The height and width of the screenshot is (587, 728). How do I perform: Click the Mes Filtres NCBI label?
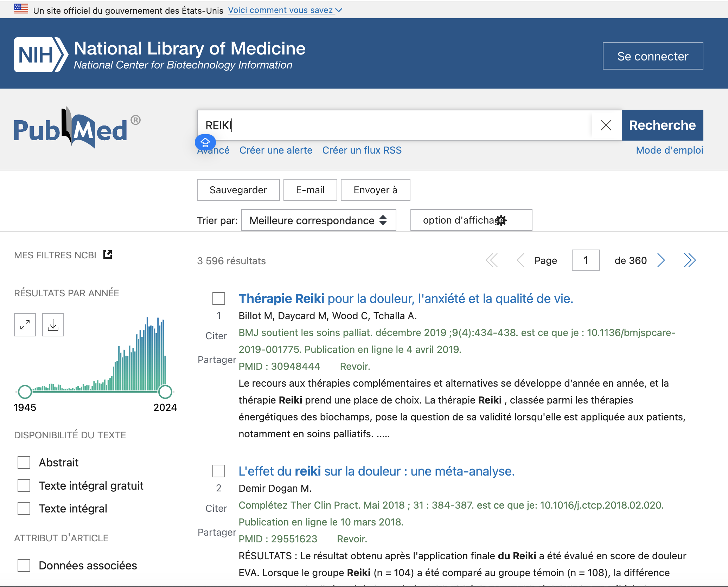pos(55,255)
